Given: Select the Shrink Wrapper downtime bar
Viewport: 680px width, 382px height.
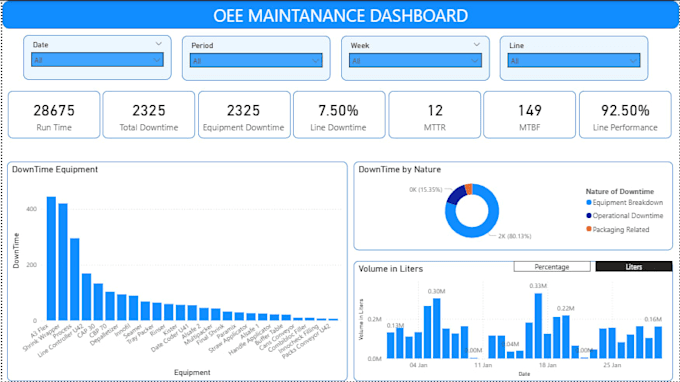Looking at the screenshot, I should coord(63,262).
